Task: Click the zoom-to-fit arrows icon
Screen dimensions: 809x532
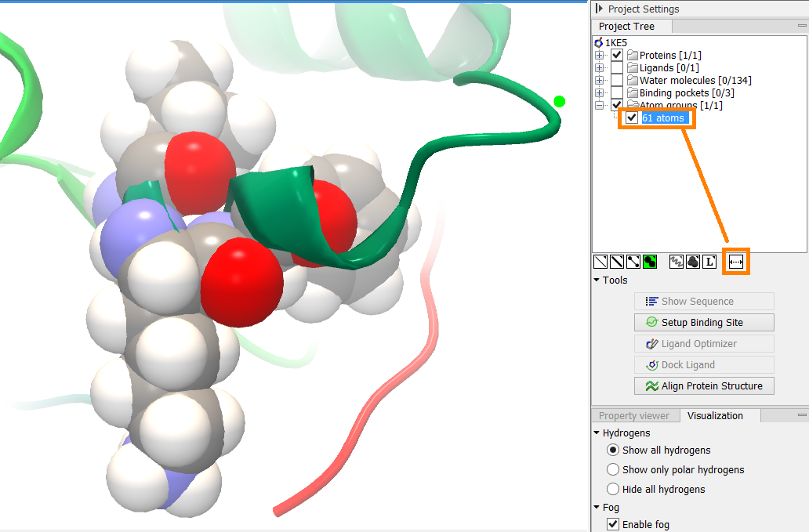Action: tap(736, 262)
